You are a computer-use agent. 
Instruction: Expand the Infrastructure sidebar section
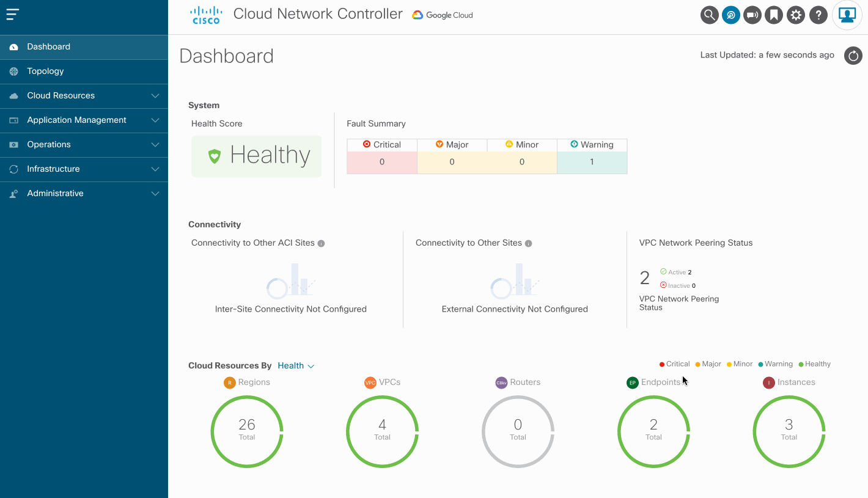click(x=84, y=169)
